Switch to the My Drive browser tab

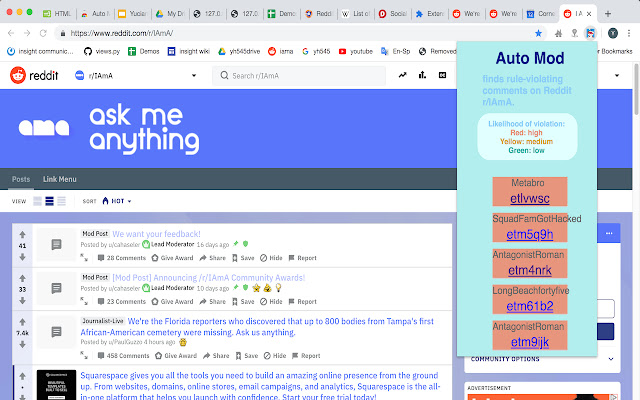(x=171, y=13)
